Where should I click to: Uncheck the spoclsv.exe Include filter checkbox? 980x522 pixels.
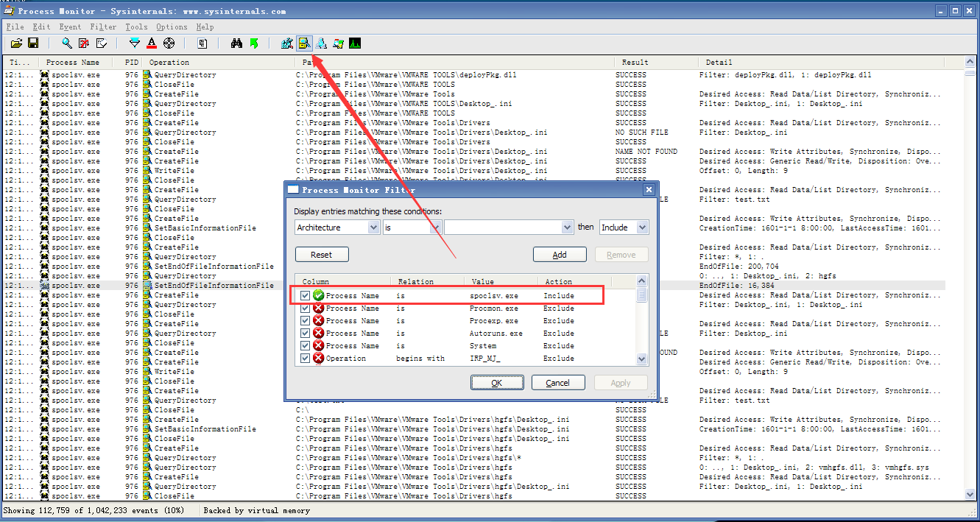pyautogui.click(x=305, y=295)
